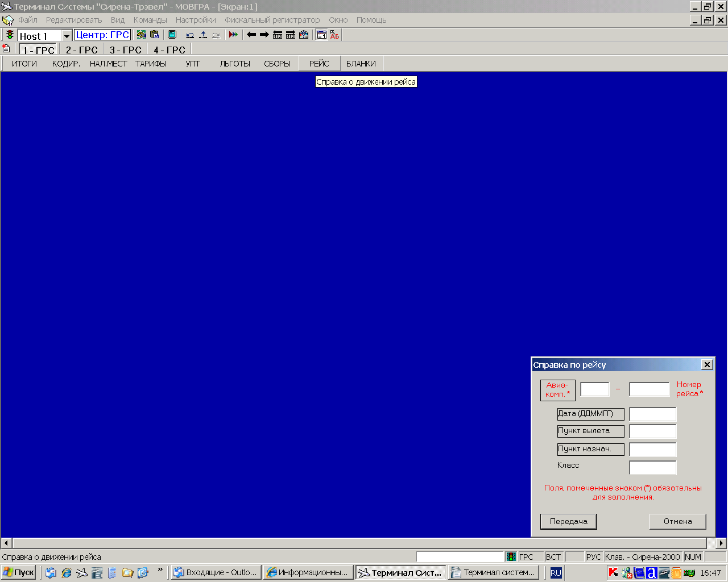Click the Класс input field
This screenshot has height=582, width=728.
pos(653,468)
